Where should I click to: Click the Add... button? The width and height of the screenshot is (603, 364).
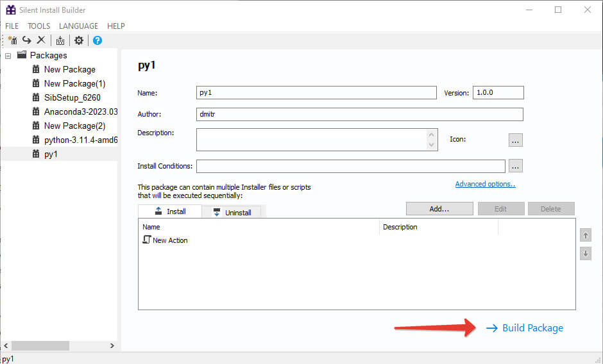click(439, 209)
